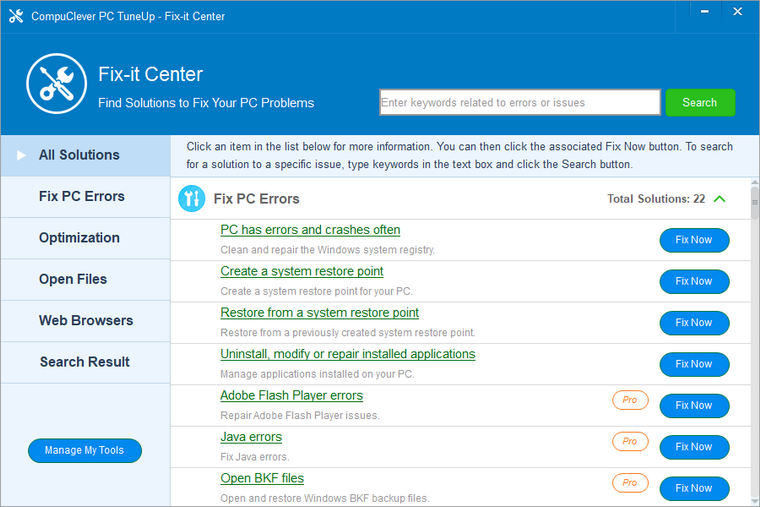Click Fix Now for Create a system restore point
Image resolution: width=760 pixels, height=507 pixels.
point(694,281)
